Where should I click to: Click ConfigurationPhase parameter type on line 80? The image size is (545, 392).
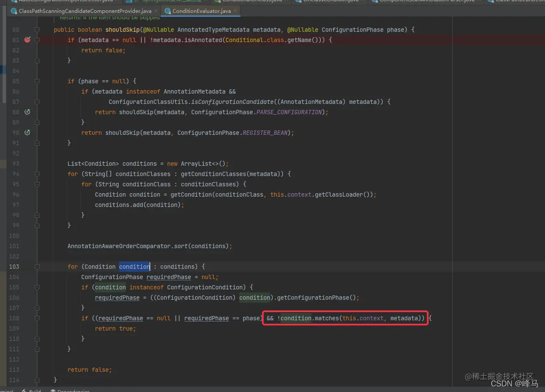[353, 30]
